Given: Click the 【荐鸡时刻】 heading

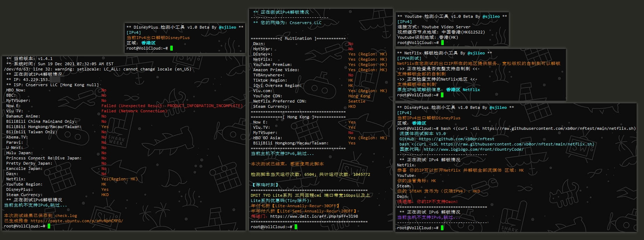Looking at the screenshot, I should 265,185.
